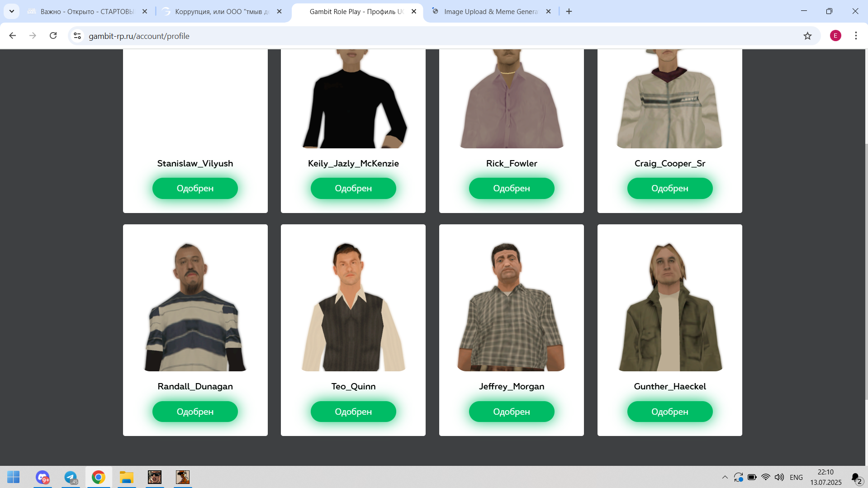Click the Craig_Cooper_Sr character image
Viewport: 868px width, 488px height.
click(670, 99)
